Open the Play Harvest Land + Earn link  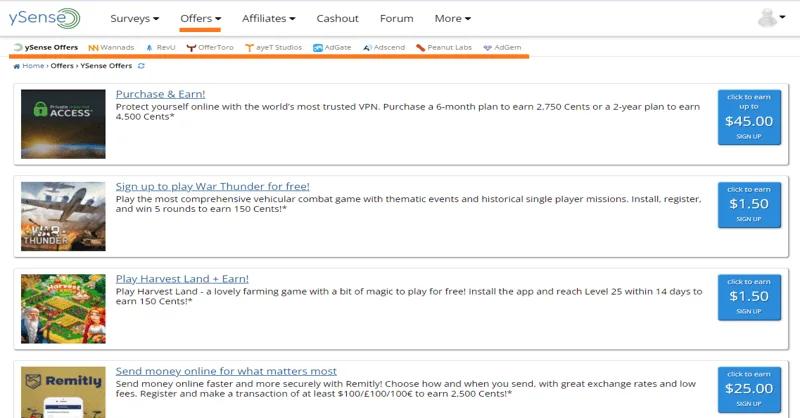tap(182, 278)
